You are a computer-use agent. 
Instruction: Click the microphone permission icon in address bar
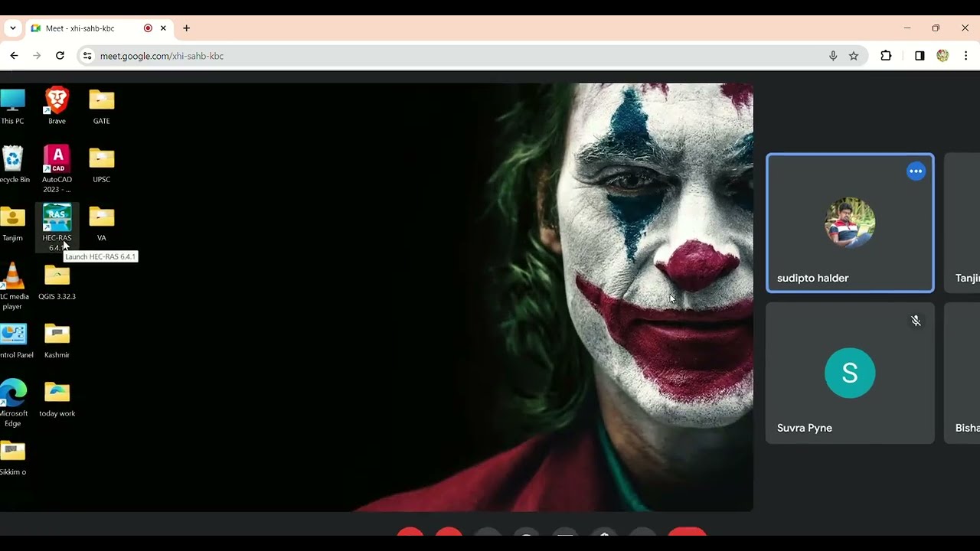coord(833,56)
